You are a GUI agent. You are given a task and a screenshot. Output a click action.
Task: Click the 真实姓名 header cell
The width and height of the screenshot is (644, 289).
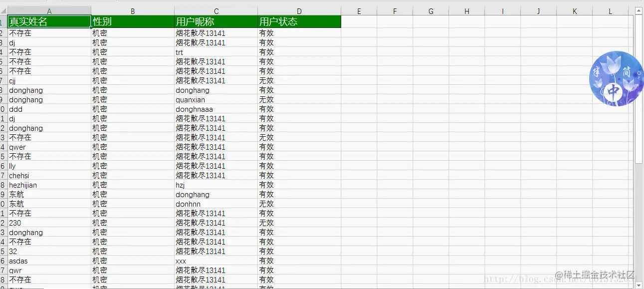click(x=49, y=22)
